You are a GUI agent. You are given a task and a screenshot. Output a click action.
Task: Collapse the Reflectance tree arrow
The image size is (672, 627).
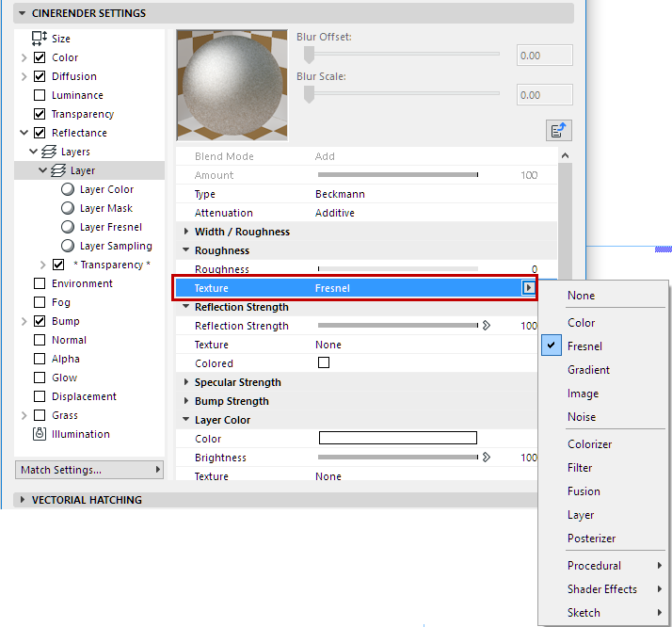pyautogui.click(x=24, y=133)
